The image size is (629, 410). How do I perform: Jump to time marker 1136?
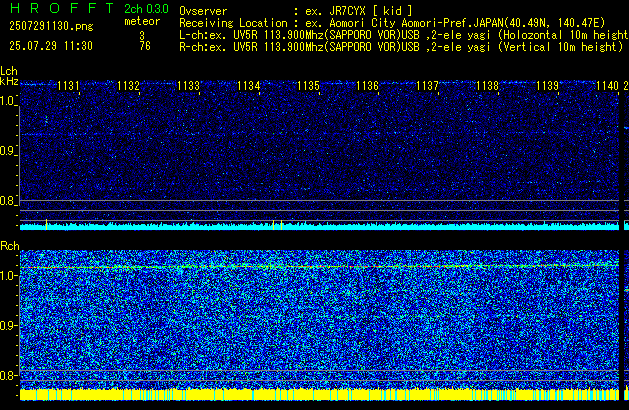click(367, 86)
